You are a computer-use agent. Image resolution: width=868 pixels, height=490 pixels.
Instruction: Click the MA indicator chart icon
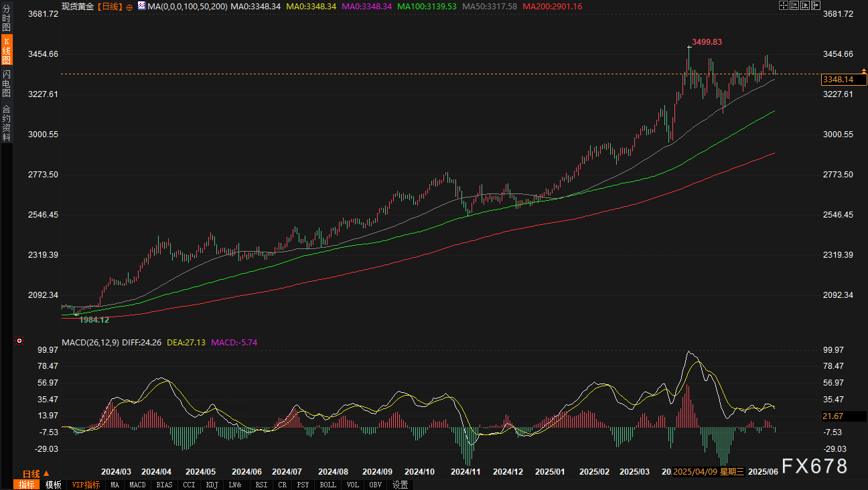141,6
